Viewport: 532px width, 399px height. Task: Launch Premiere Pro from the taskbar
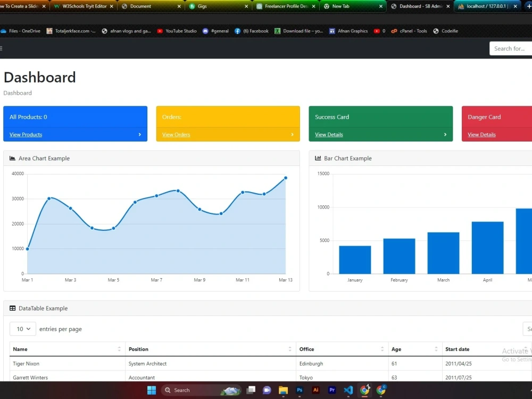pos(332,390)
